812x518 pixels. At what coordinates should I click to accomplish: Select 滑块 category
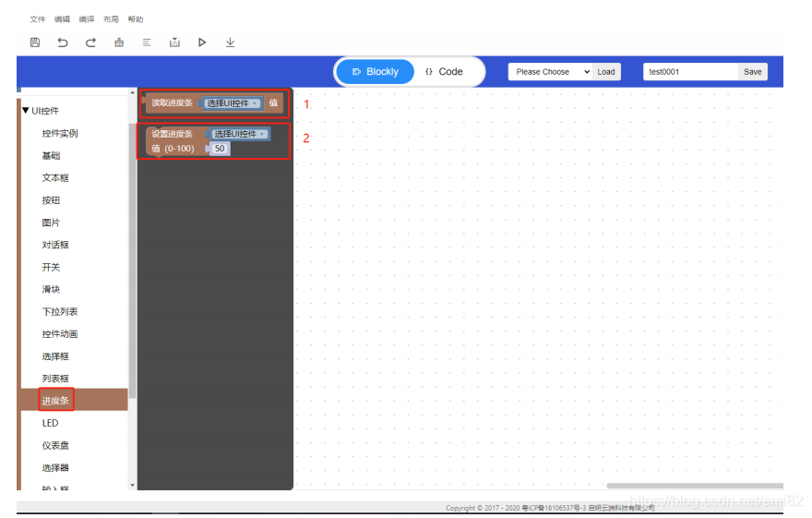pyautogui.click(x=51, y=289)
